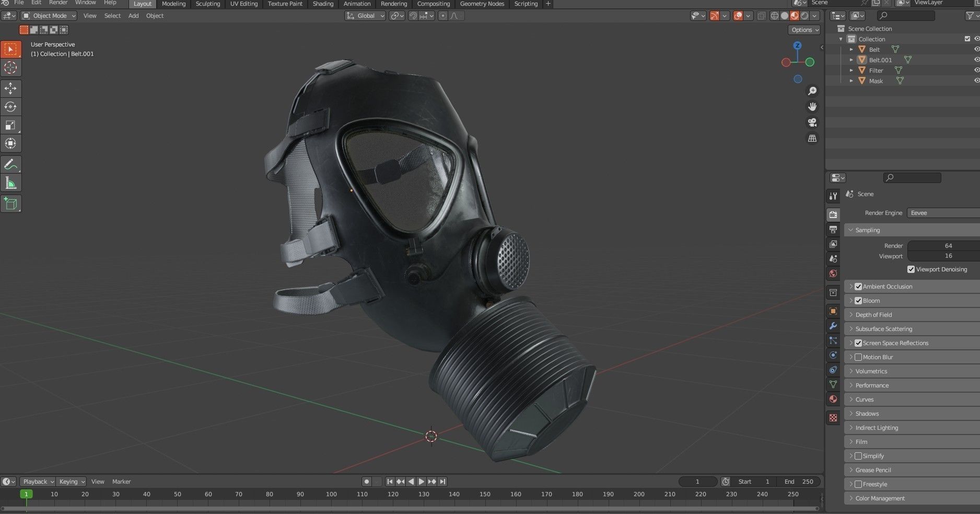Enable Motion Blur checkbox
Screen dimensions: 980x514
point(858,357)
